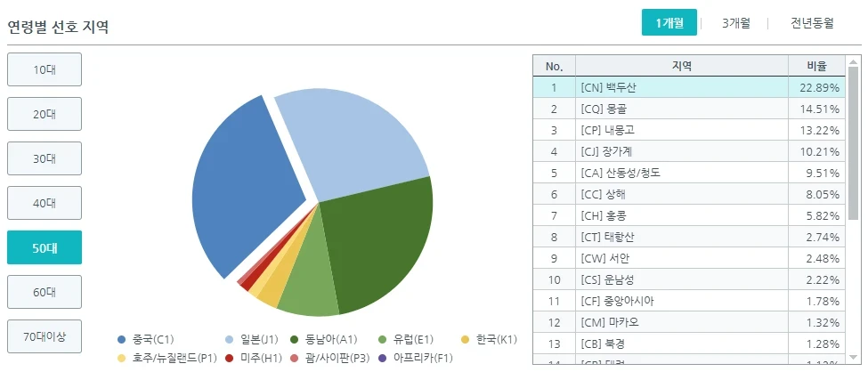This screenshot has height=380, width=868.
Task: Select the [CQ] 몽골 table row
Action: point(689,109)
